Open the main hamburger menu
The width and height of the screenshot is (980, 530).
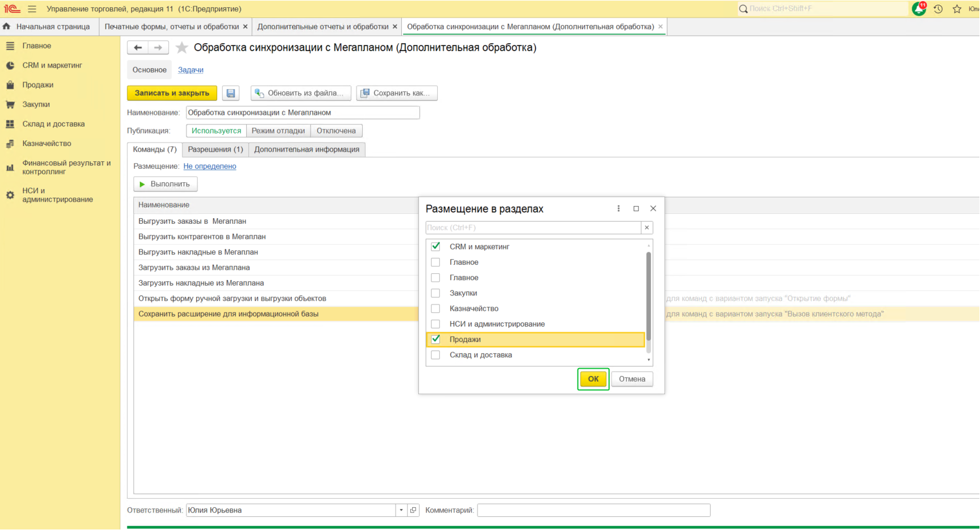tap(32, 9)
